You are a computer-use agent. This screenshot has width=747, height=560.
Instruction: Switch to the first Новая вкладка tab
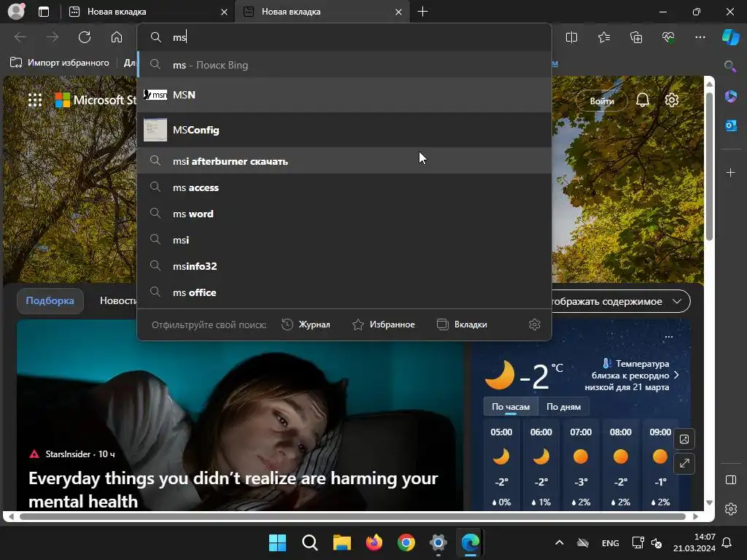click(147, 12)
